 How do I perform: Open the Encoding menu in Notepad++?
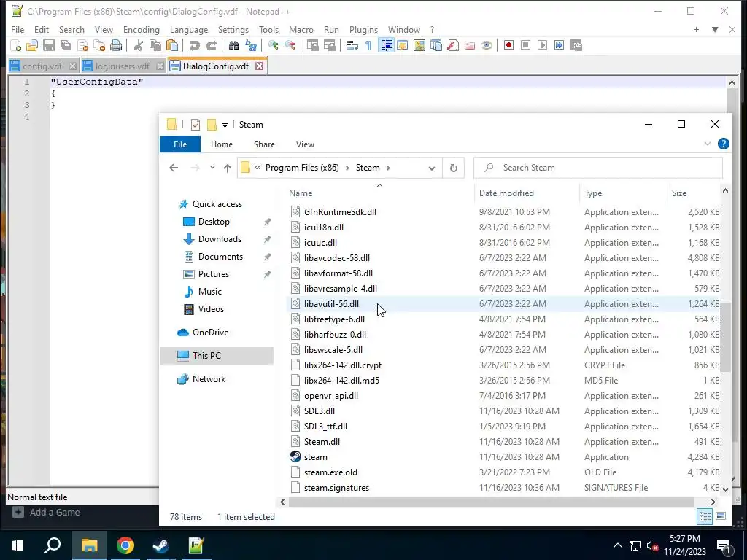(x=142, y=29)
